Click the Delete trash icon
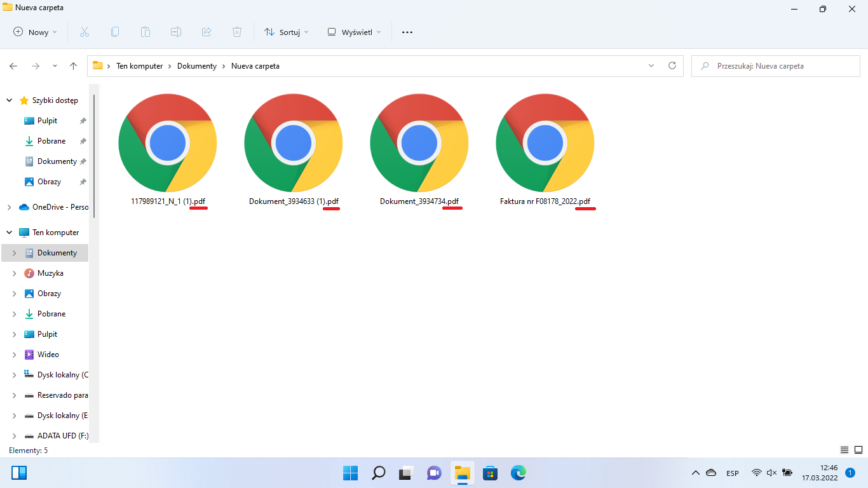This screenshot has width=868, height=488. (x=237, y=32)
